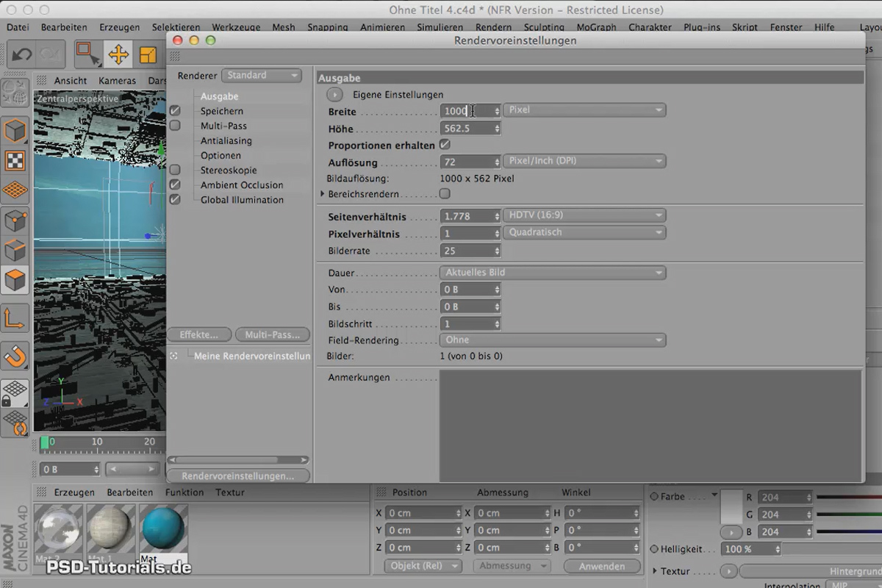Open the Dauer Aktuelles Bild dropdown
Viewport: 882px width, 588px height.
(553, 273)
